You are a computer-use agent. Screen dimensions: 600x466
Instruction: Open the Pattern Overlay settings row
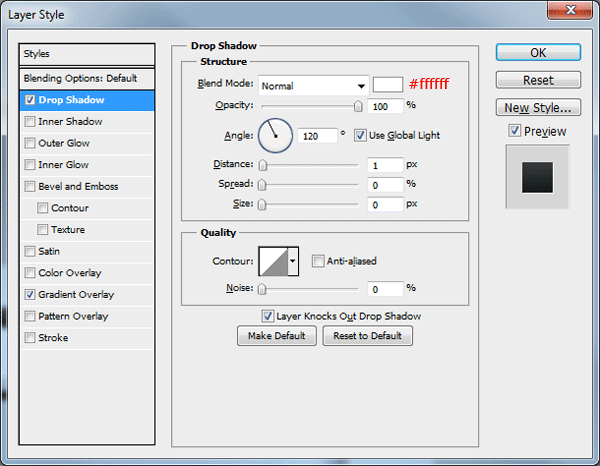(x=87, y=316)
